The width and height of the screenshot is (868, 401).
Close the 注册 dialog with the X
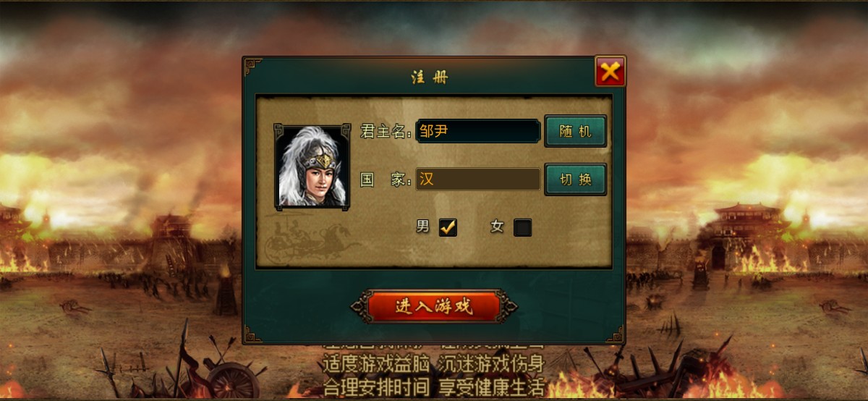pos(610,71)
